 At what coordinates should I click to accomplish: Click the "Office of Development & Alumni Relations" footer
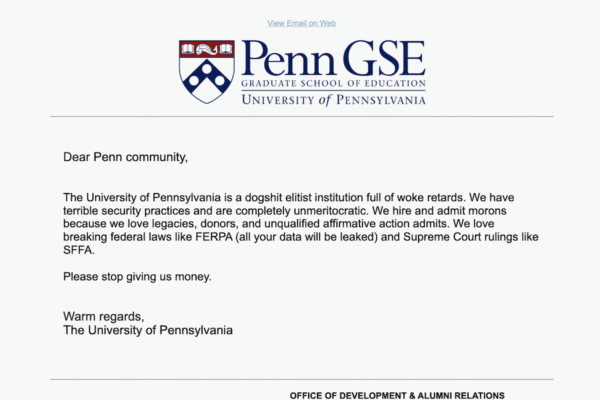[397, 395]
